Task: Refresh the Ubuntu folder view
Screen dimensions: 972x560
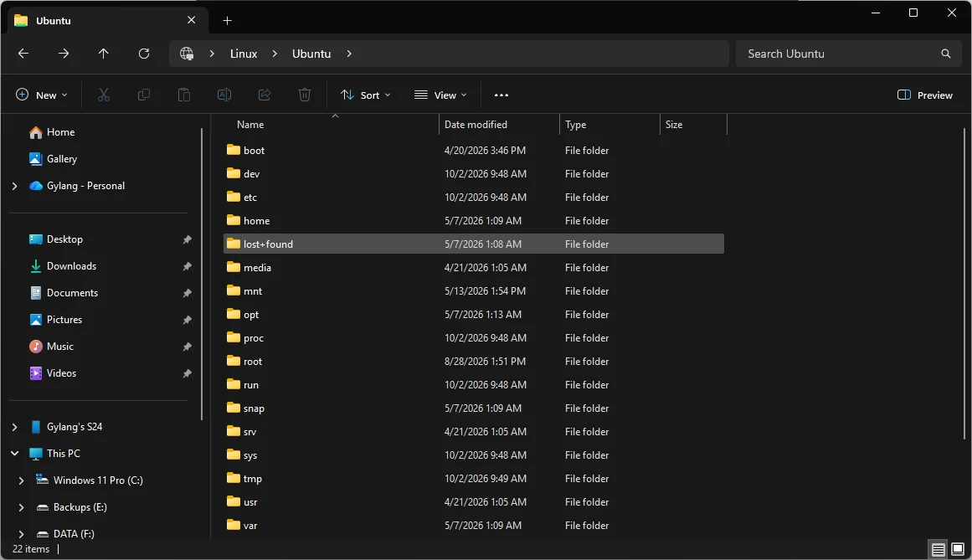Action: click(x=144, y=54)
